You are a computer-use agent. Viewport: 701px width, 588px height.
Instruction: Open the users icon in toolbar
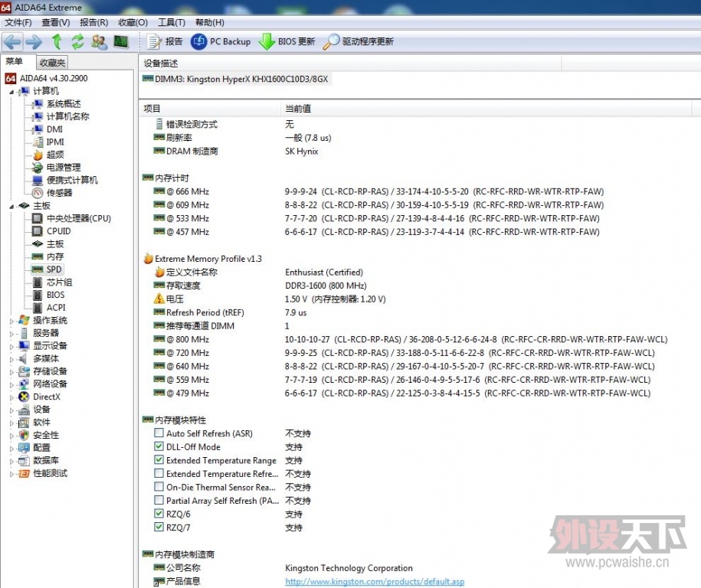100,41
